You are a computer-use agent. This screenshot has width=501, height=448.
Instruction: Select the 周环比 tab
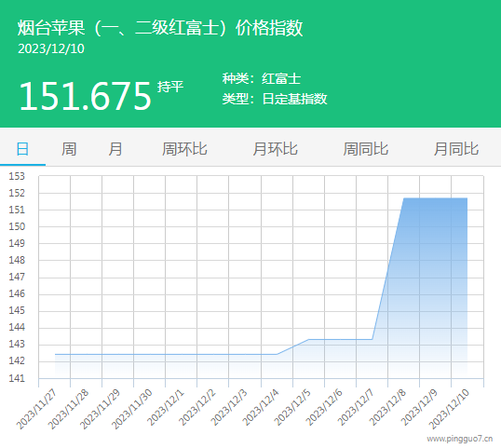tap(184, 149)
